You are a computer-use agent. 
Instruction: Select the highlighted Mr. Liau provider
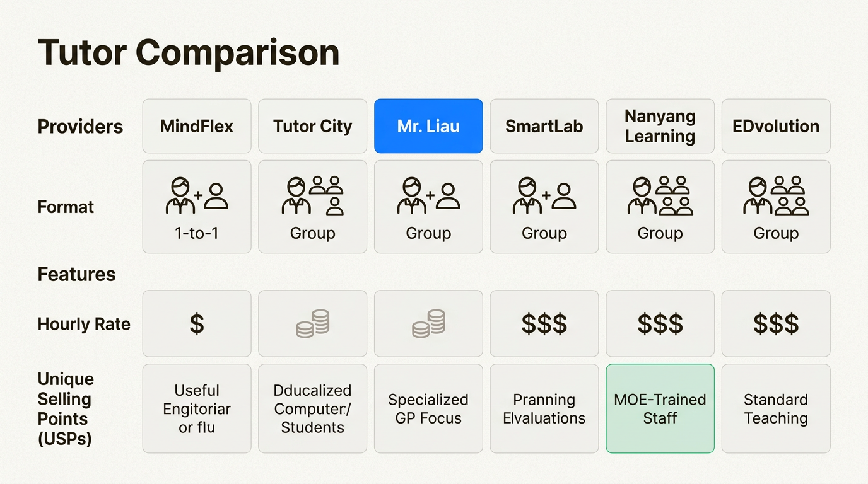pos(428,126)
